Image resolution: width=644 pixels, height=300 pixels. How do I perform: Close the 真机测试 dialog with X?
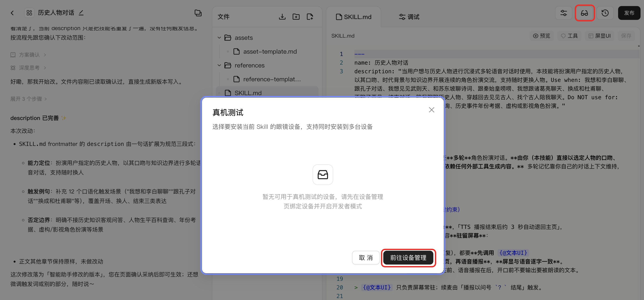(x=431, y=110)
